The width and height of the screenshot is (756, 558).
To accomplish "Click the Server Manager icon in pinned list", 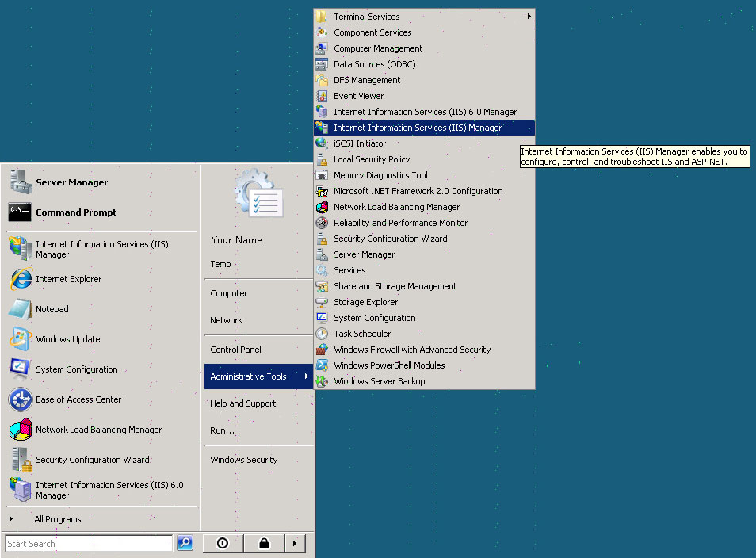I will [20, 182].
